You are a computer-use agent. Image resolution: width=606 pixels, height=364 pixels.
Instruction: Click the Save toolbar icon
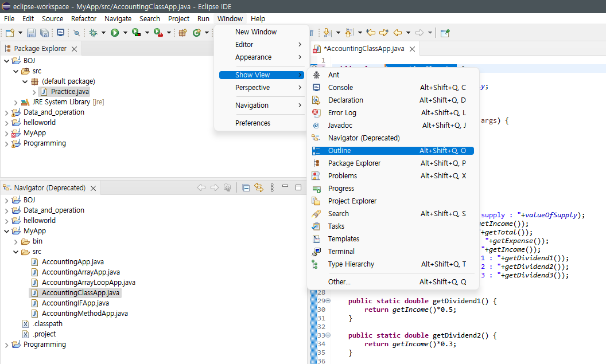pos(32,33)
